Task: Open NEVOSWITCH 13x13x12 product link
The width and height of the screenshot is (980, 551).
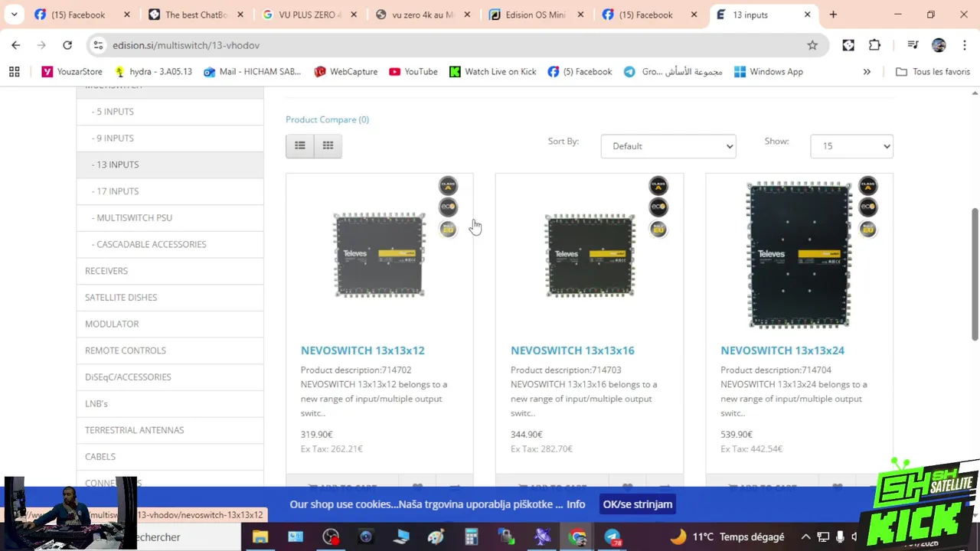Action: click(362, 350)
